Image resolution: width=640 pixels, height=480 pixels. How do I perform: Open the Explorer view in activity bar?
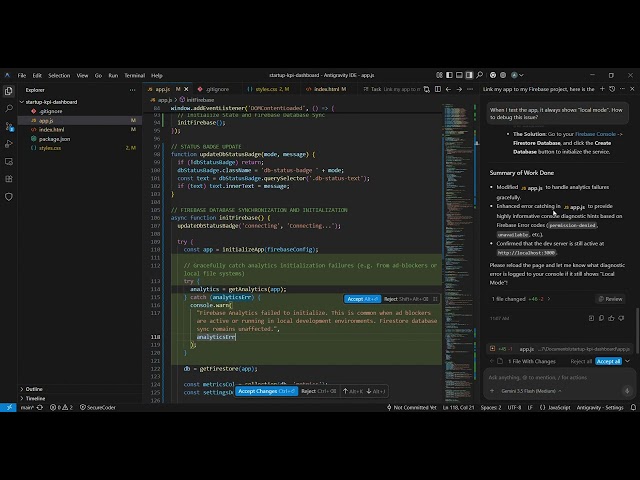tap(9, 91)
